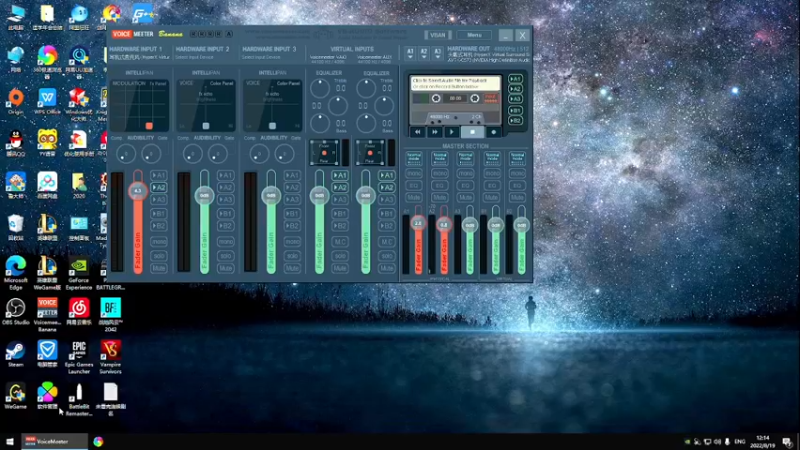Open Voicemeeter Menu
Viewport: 800px width, 450px height.
click(x=474, y=35)
